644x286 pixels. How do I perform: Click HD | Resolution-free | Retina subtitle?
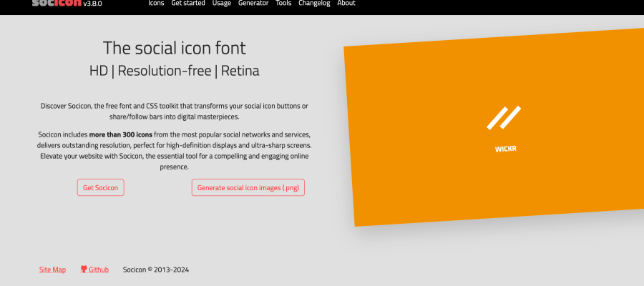tap(174, 71)
